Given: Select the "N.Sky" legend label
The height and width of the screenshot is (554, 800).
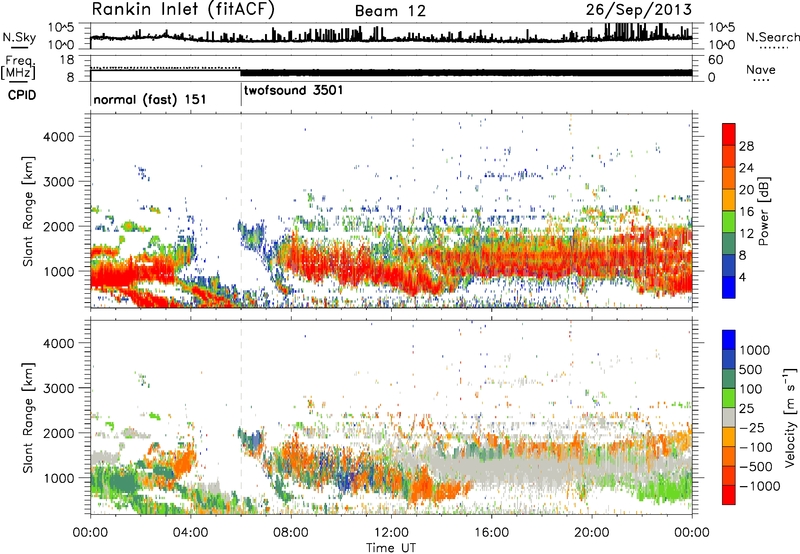Looking at the screenshot, I should 19,38.
